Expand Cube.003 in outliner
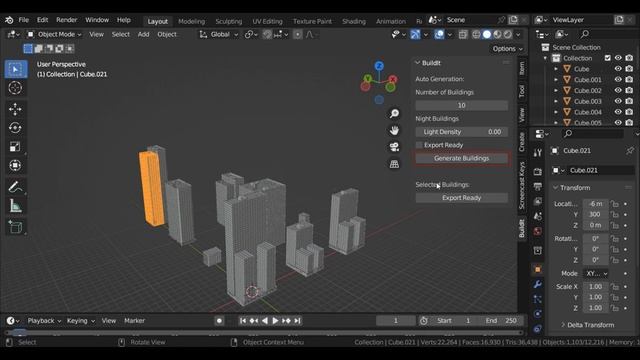The height and width of the screenshot is (360, 640). [556, 101]
